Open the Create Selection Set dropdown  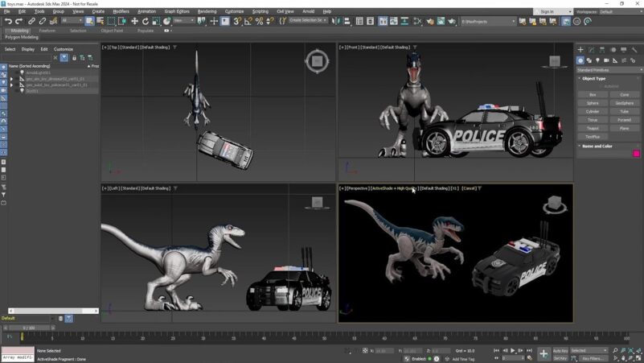point(308,21)
